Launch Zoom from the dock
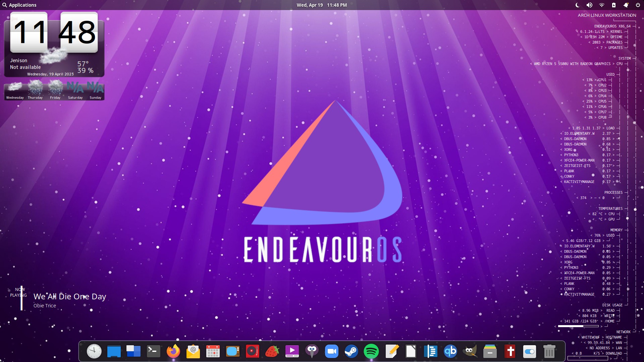 (x=331, y=351)
